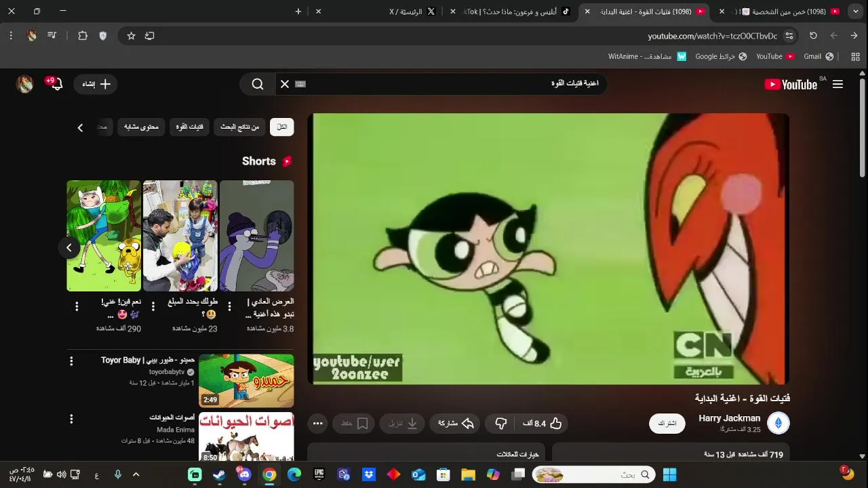
Task: Open more actions ellipsis under the video
Action: point(317,424)
